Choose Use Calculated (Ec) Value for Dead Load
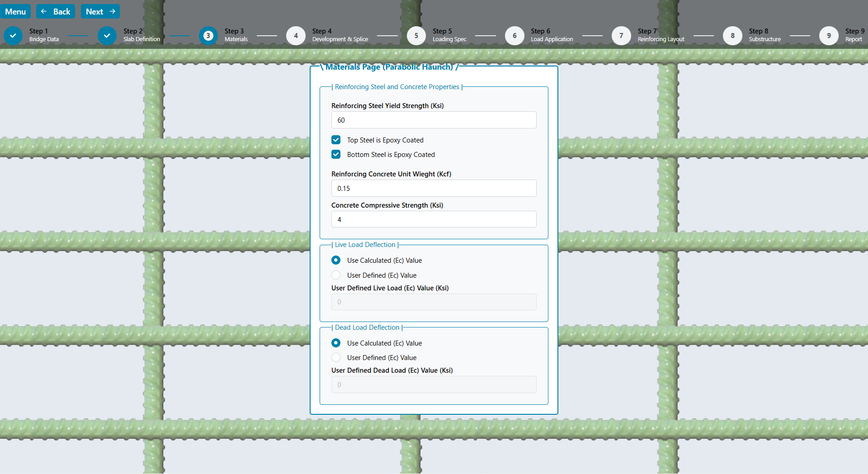The image size is (868, 474). point(336,343)
